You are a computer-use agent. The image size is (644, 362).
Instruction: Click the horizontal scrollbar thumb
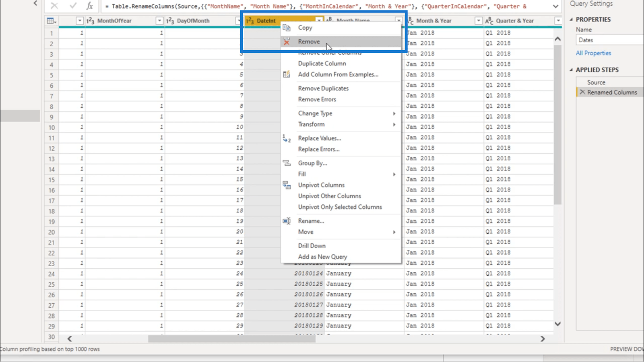click(231, 339)
